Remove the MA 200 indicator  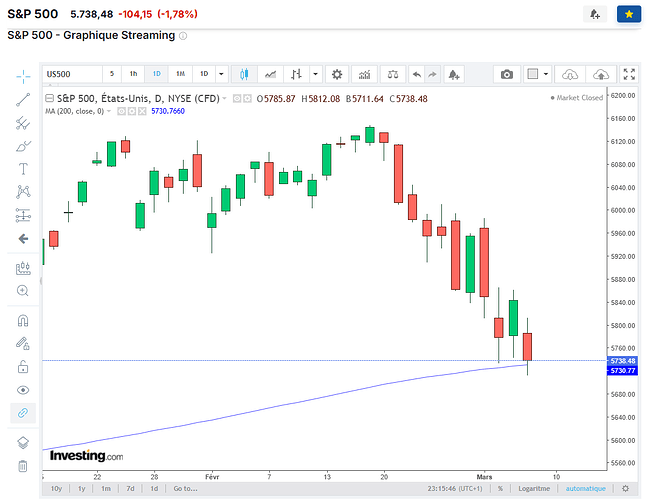142,111
